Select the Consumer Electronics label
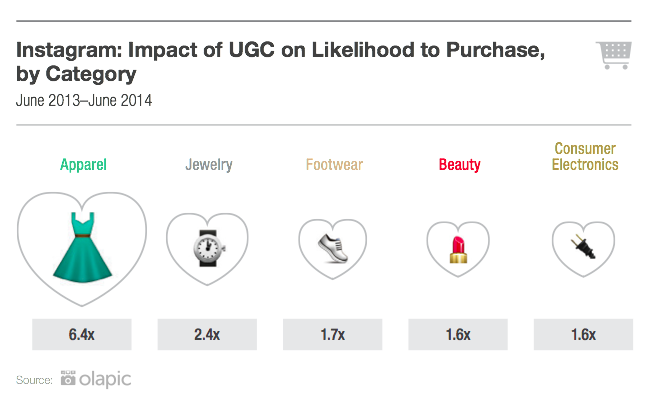 coord(585,156)
